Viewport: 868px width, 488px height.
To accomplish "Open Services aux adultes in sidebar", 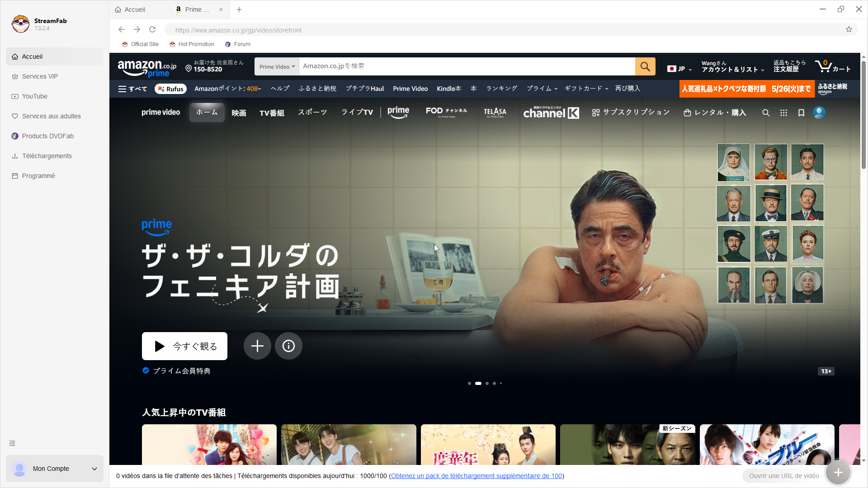I will 55,116.
